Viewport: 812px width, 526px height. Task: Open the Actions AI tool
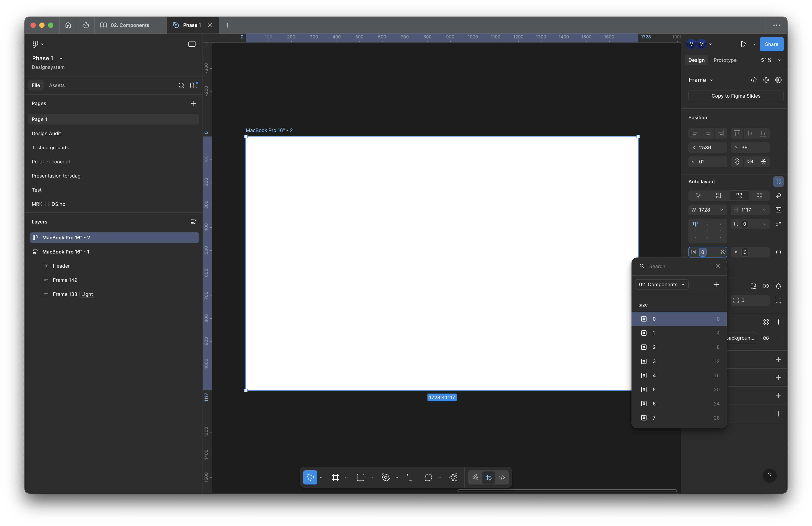point(453,477)
